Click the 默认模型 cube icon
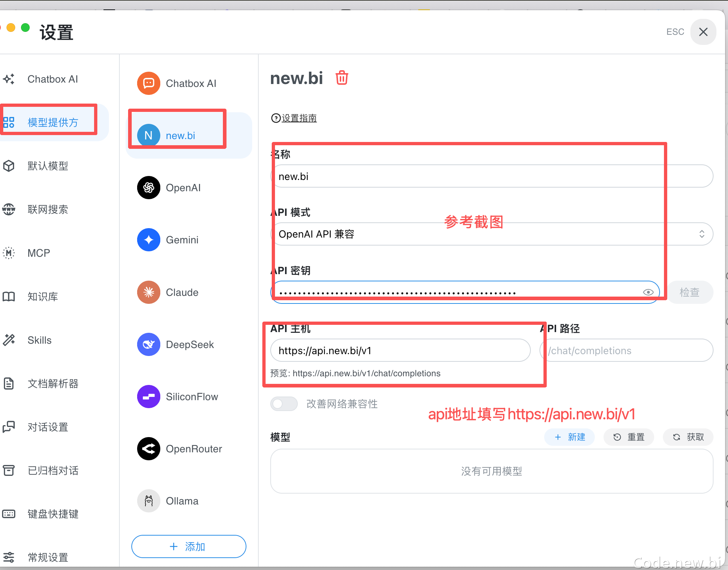Viewport: 728px width, 570px height. coord(9,166)
